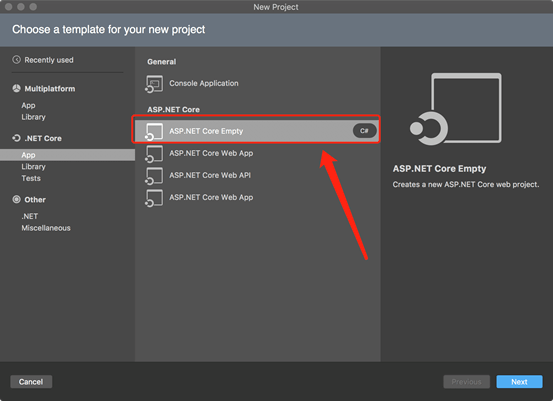The image size is (553, 401).
Task: Click the Console Application template icon
Action: 154,84
